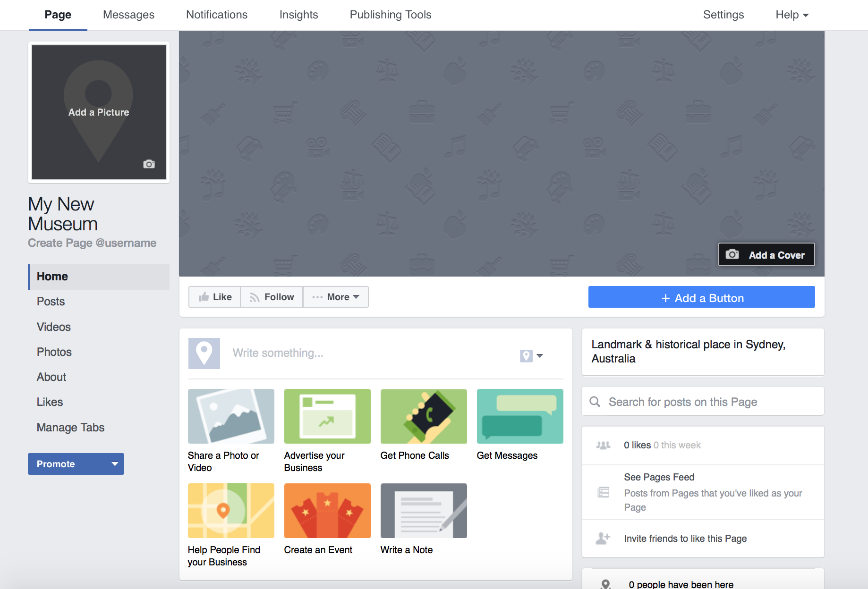Click Add a Picture placeholder
Image resolution: width=868 pixels, height=589 pixels.
[x=99, y=112]
